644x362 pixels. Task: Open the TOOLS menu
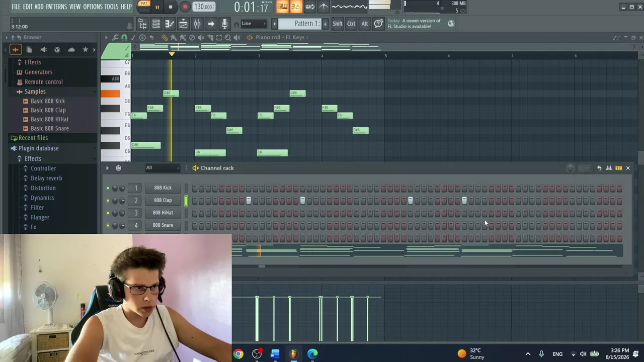(111, 7)
